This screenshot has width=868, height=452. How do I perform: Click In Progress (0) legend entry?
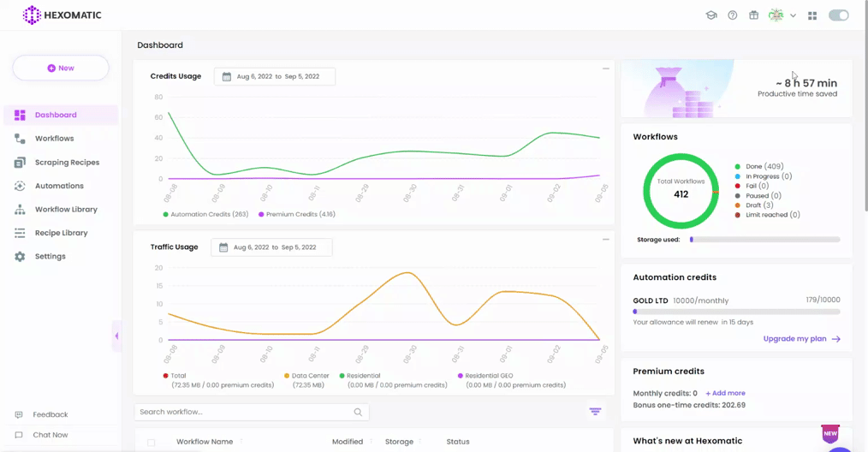pyautogui.click(x=764, y=176)
